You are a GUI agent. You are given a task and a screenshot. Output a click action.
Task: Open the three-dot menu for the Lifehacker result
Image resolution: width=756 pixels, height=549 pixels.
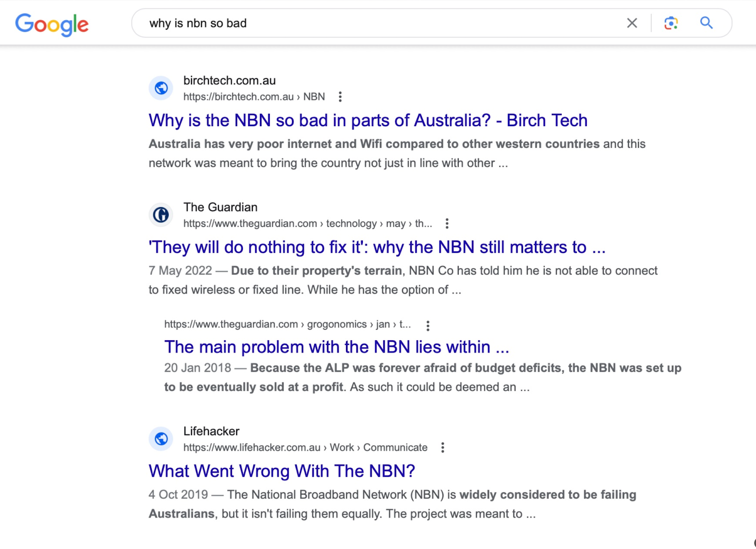(443, 447)
